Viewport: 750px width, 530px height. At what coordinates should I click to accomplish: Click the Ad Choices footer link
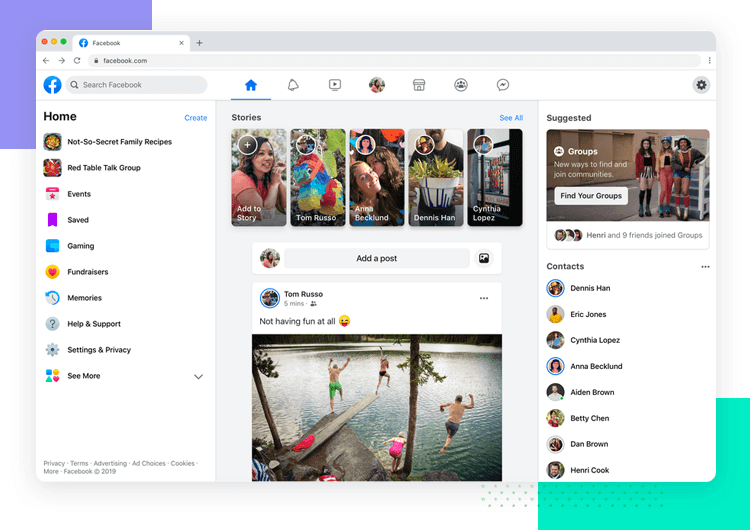pyautogui.click(x=149, y=464)
